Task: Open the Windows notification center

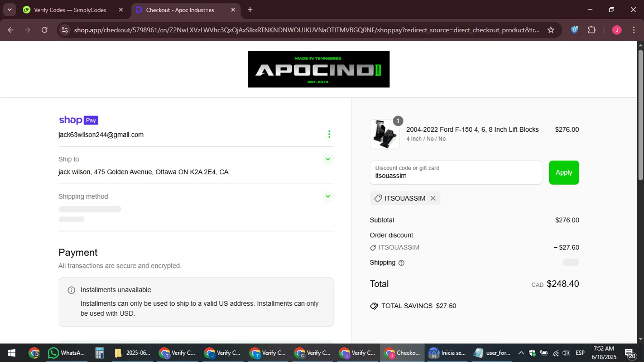Action: (630, 353)
